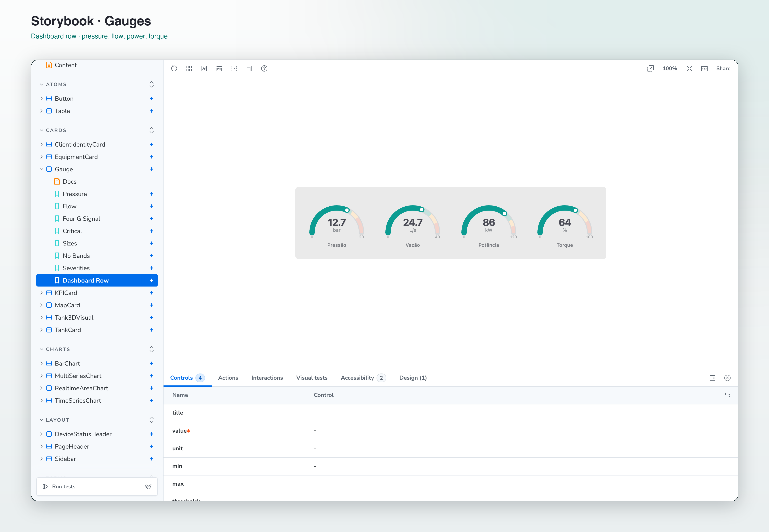This screenshot has width=769, height=532.
Task: Click the test settings icon beside Run tests
Action: (x=148, y=486)
